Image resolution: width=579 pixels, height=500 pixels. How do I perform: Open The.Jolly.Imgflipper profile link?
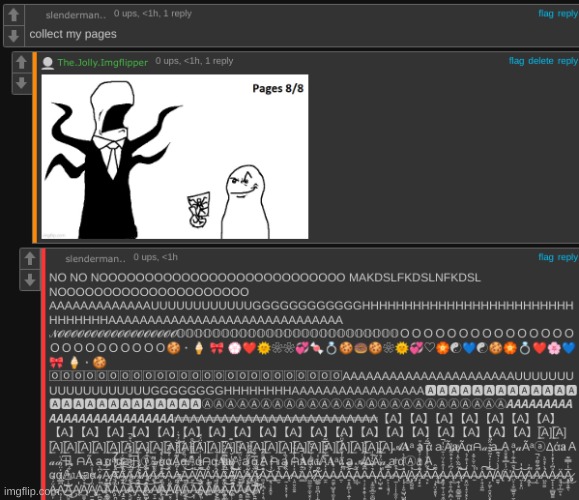pos(103,62)
